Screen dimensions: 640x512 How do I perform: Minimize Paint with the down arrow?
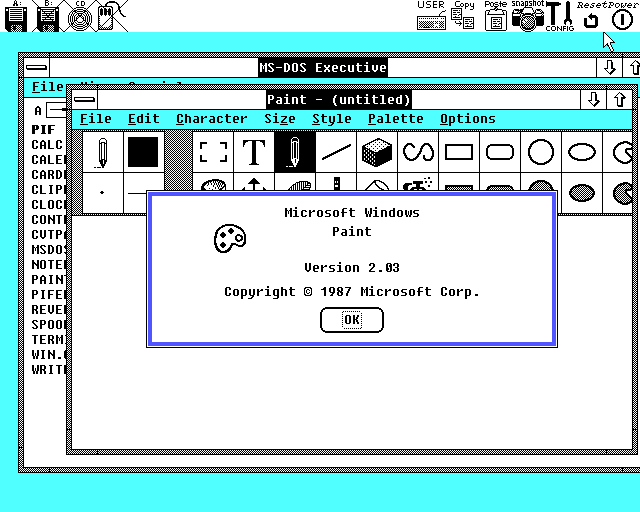(593, 99)
